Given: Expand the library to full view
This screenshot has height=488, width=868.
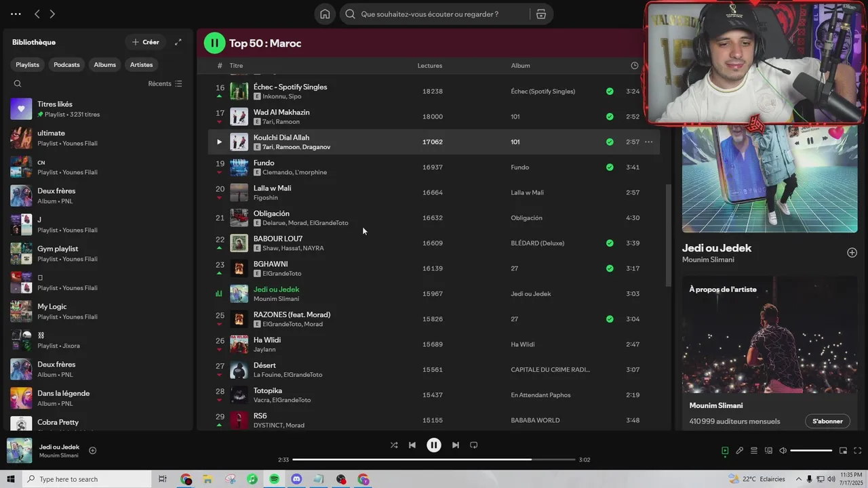Looking at the screenshot, I should point(178,42).
